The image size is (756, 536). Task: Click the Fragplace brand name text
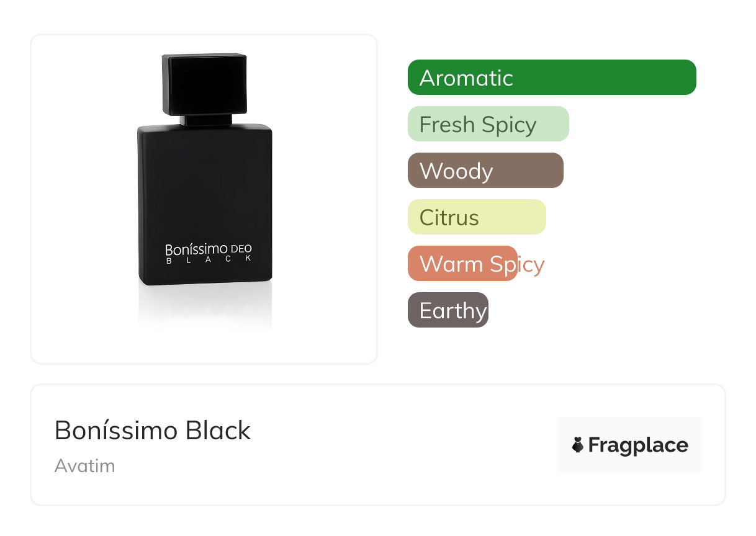click(638, 445)
